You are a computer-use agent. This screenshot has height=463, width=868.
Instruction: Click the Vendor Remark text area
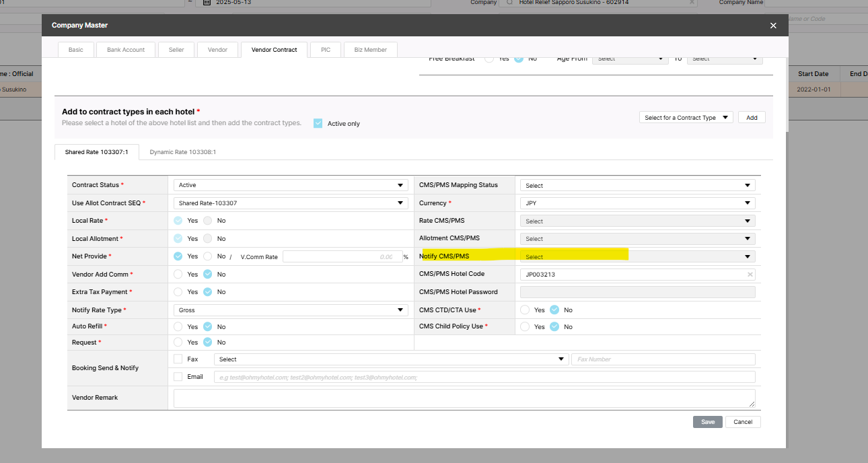tap(464, 398)
